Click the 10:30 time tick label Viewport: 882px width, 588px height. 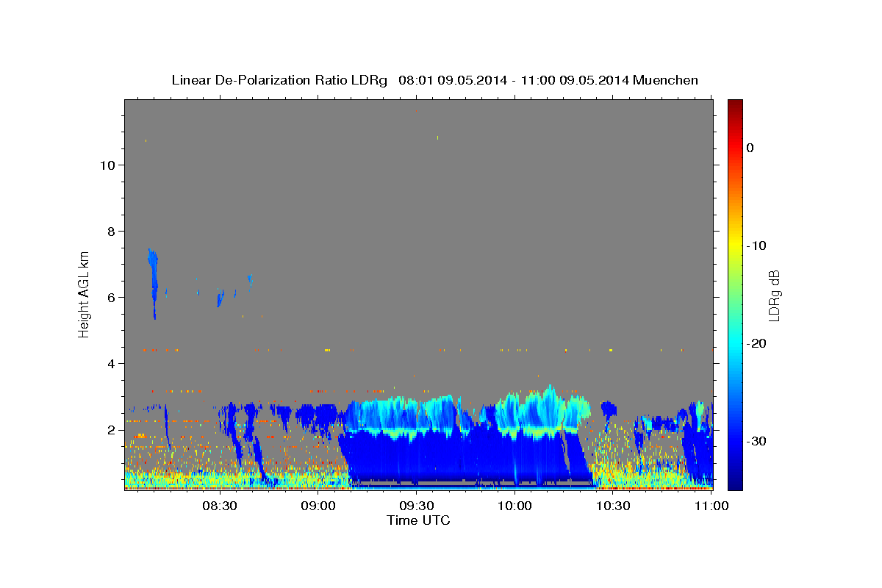point(613,506)
